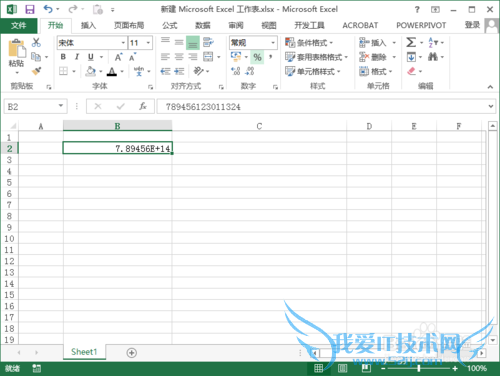The width and height of the screenshot is (500, 376).
Task: Apply percent style format
Action: pos(257,57)
